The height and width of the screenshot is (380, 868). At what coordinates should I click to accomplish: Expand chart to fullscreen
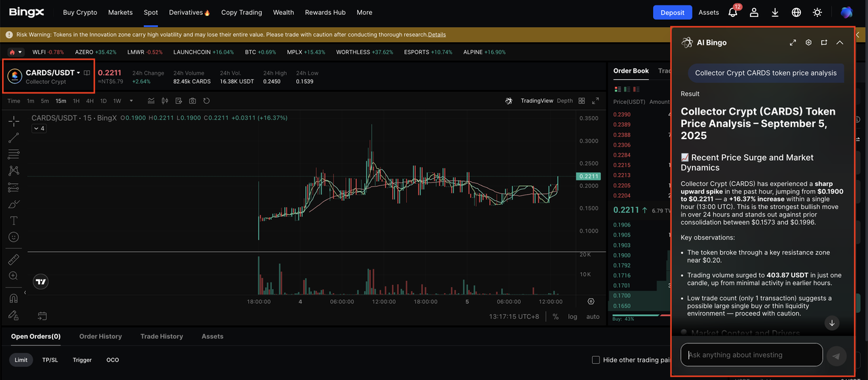[x=595, y=101]
